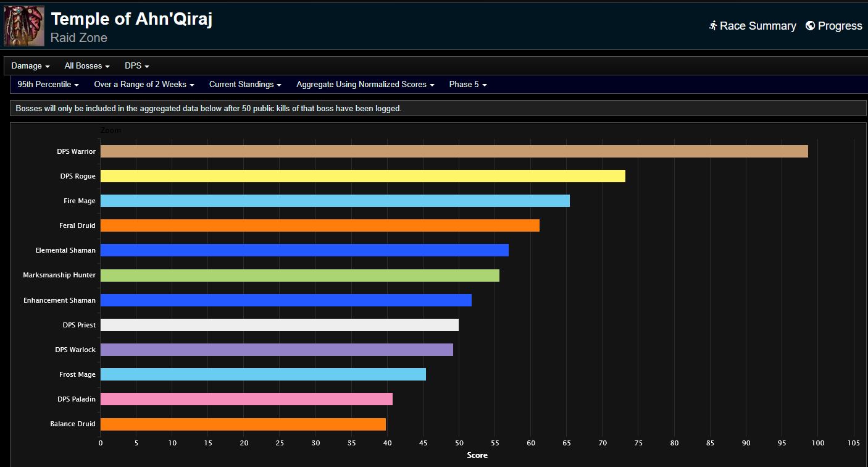
Task: Click the Elemental Shaman axis label
Action: point(65,250)
